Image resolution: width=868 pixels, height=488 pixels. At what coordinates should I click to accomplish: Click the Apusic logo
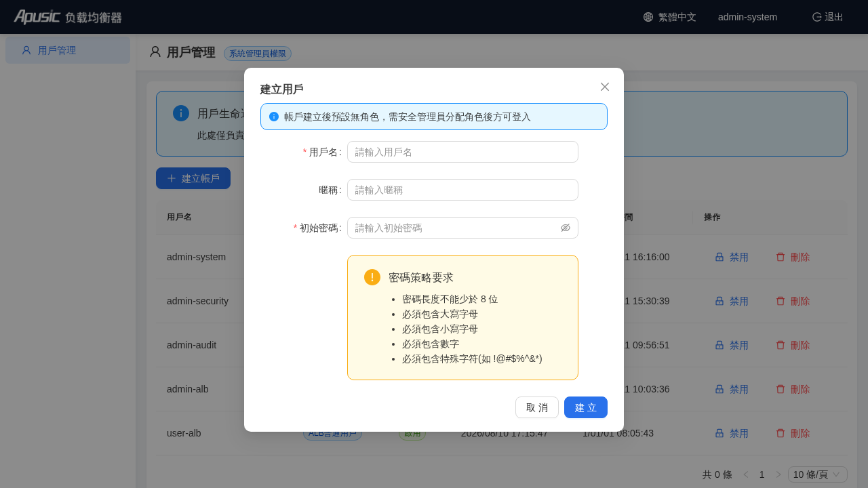[x=68, y=17]
